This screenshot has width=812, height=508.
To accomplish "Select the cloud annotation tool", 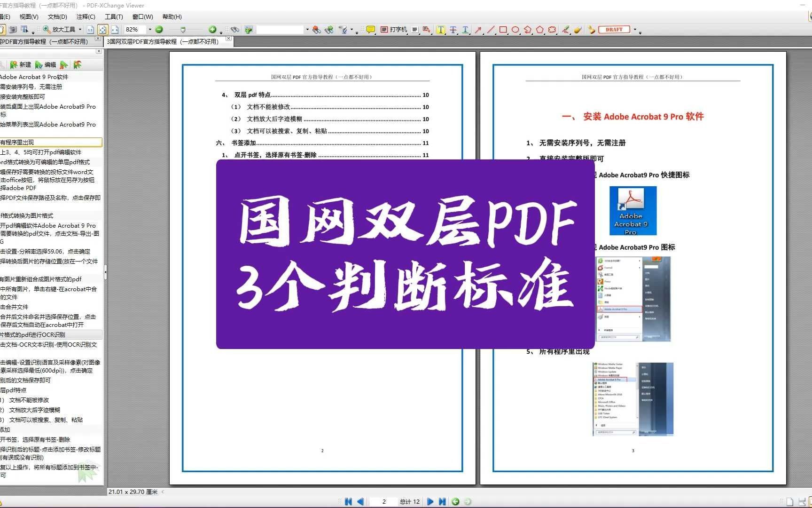I will (x=552, y=30).
